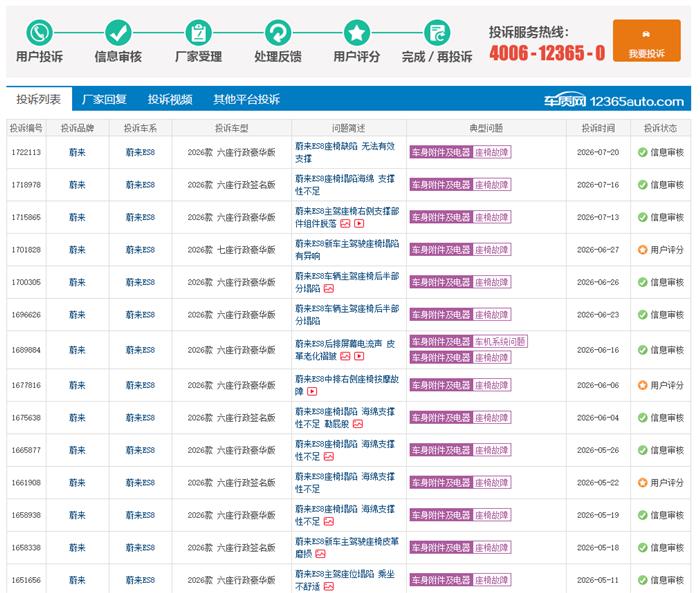Click the hotline number 4006-12365-0
Screen dimensions: 700x593
(x=547, y=53)
